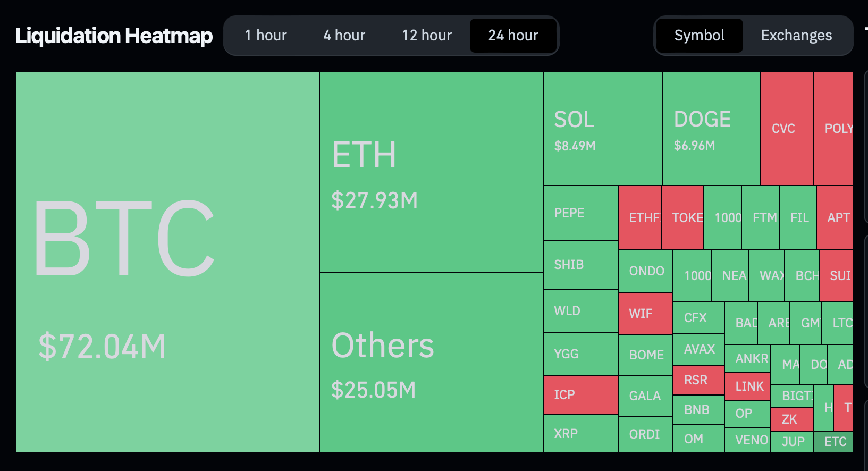This screenshot has width=868, height=471.
Task: Select the Others $25.05M tile
Action: tap(431, 363)
